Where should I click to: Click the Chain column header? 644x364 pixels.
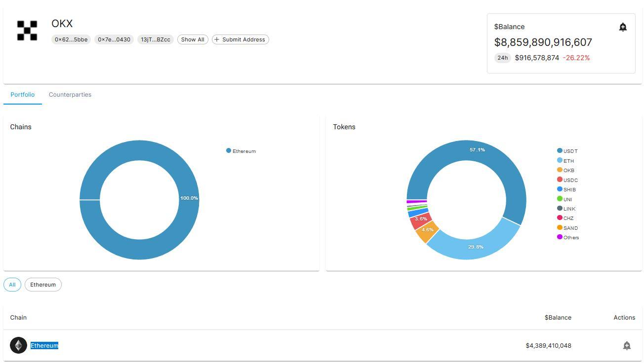pos(18,318)
